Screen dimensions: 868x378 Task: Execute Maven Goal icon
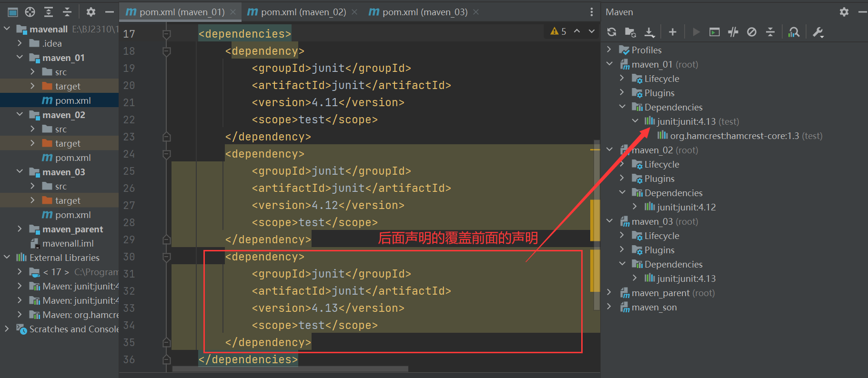point(715,32)
